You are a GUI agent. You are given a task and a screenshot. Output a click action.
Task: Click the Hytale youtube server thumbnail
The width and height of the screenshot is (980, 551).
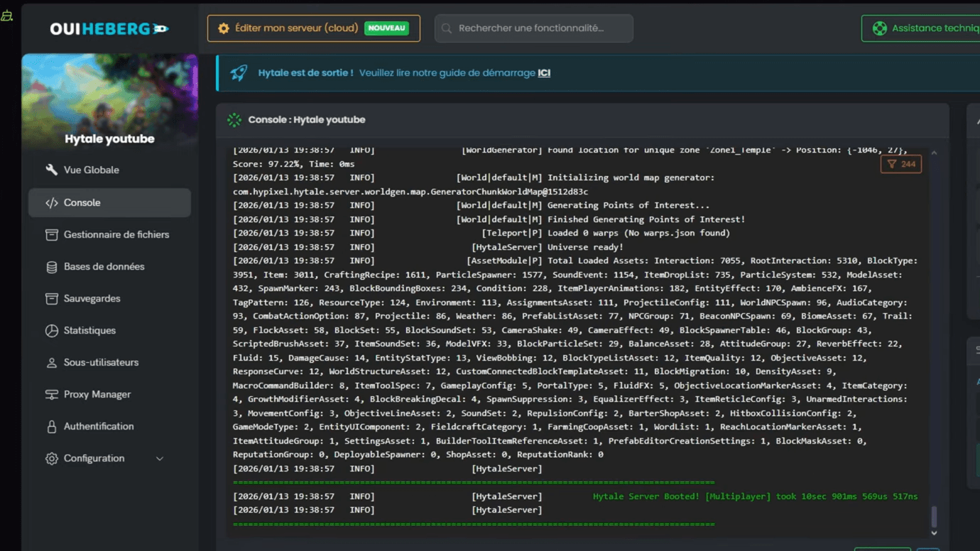pos(109,103)
